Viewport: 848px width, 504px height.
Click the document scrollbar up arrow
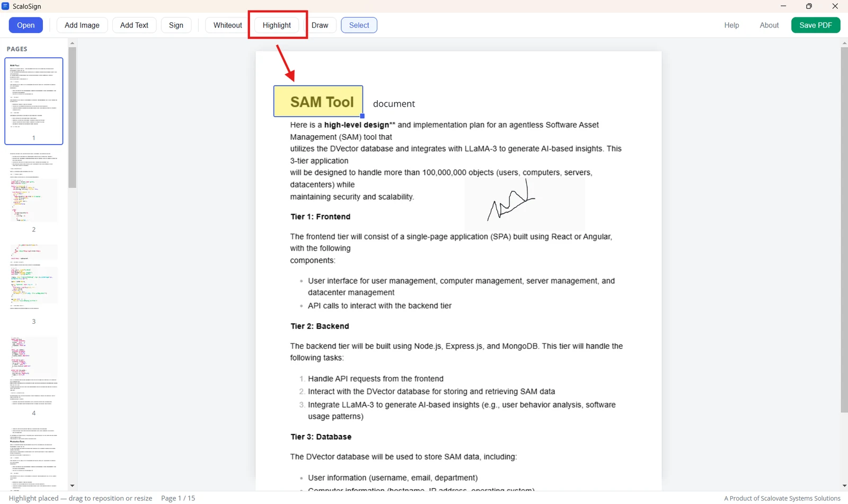(844, 42)
